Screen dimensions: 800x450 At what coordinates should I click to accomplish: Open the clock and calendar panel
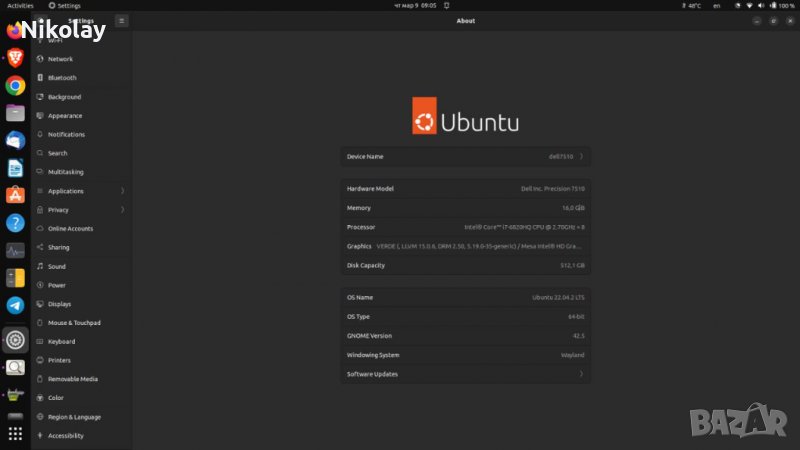click(401, 5)
